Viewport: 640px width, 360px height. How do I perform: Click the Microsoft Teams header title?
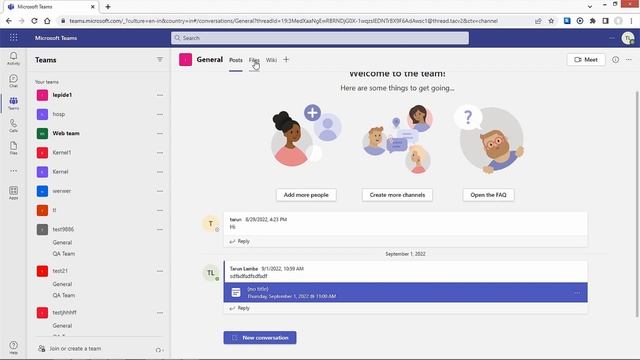point(56,38)
